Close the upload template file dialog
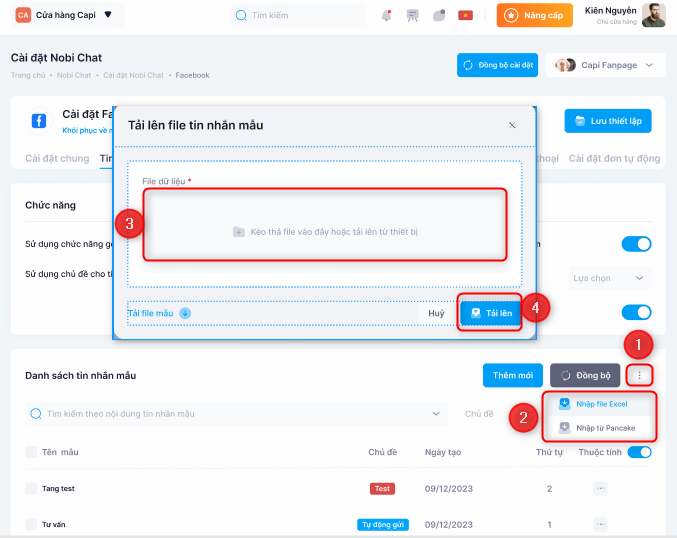Screen dimensions: 677x538 tap(512, 125)
